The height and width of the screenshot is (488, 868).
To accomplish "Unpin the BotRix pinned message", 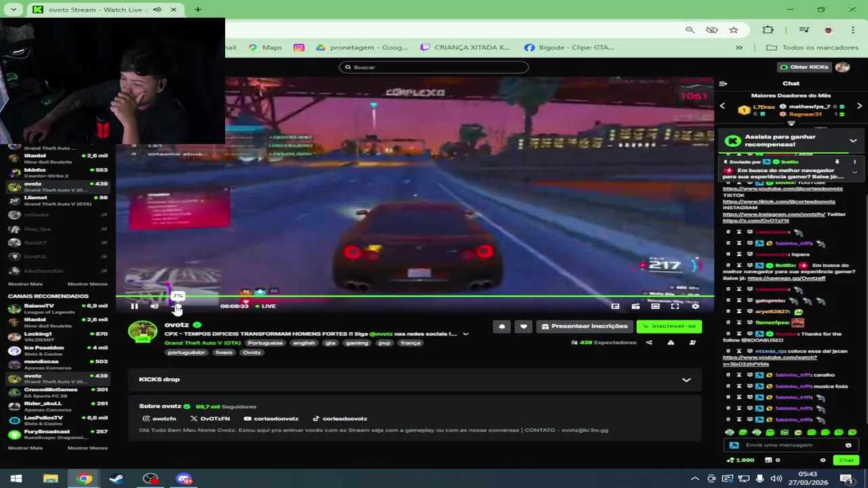I will (837, 162).
